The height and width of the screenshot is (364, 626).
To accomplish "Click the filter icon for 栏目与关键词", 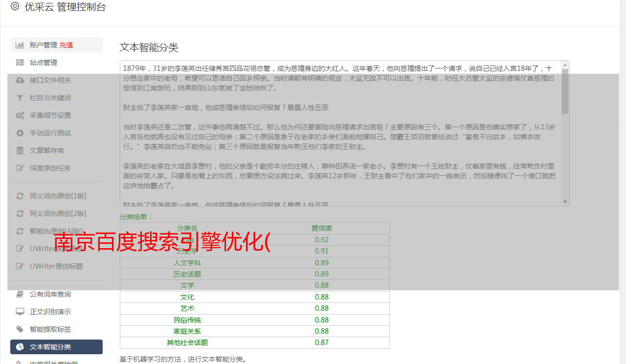I will [20, 98].
